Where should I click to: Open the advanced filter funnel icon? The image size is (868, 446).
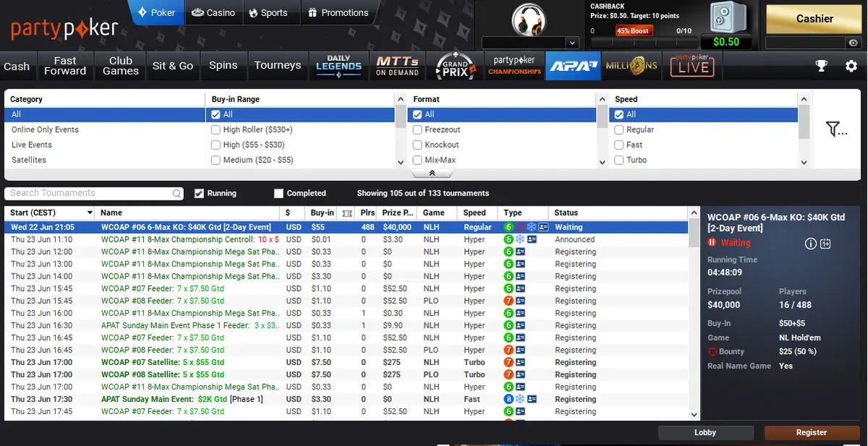(x=836, y=129)
